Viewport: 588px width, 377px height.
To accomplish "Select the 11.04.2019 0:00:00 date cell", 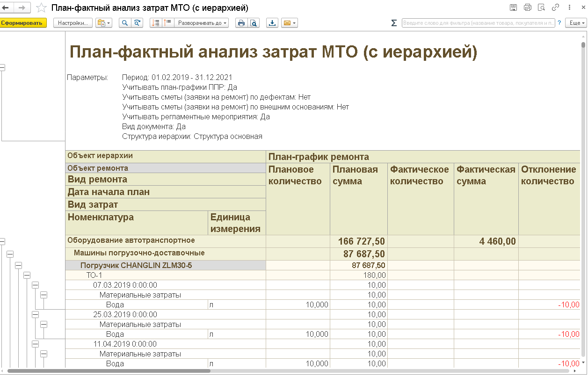I will (166, 344).
